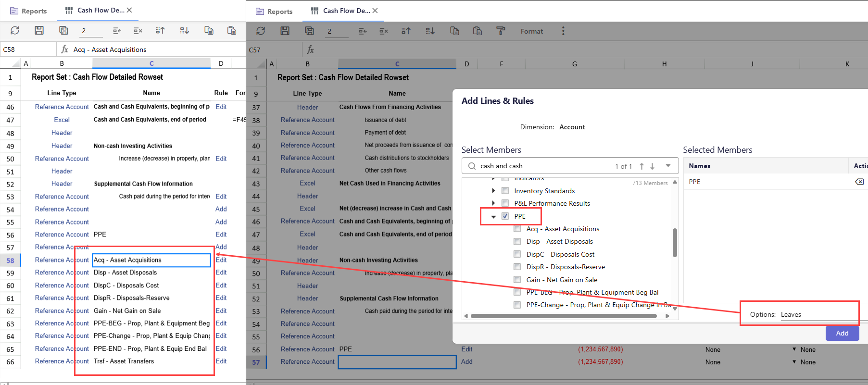Click delete row icon in right window
Image resolution: width=868 pixels, height=385 pixels.
tap(384, 31)
